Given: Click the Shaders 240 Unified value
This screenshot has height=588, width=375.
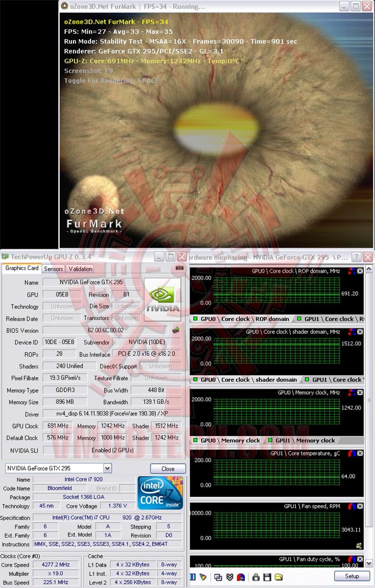Looking at the screenshot, I should [69, 366].
